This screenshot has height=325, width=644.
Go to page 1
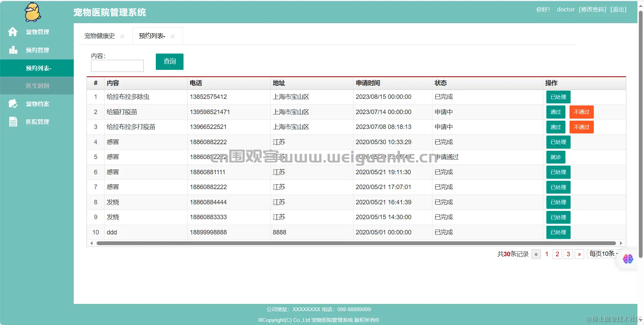tap(547, 254)
